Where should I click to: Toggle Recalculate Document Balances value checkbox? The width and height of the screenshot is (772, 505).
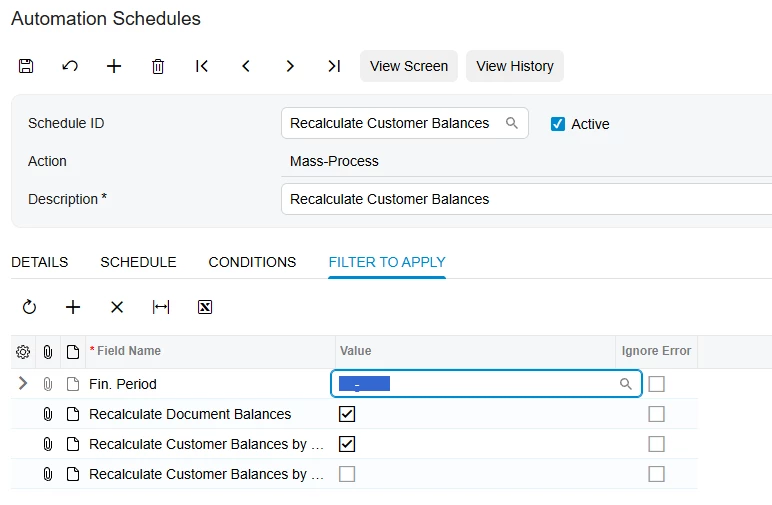(347, 414)
